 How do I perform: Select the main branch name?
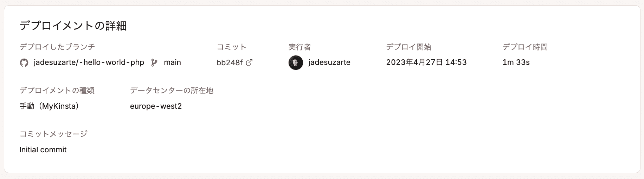[172, 62]
